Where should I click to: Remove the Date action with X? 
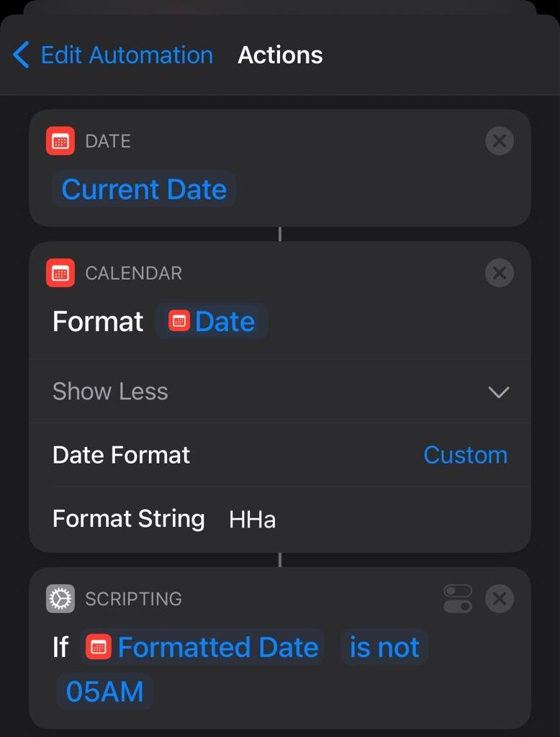[x=499, y=141]
